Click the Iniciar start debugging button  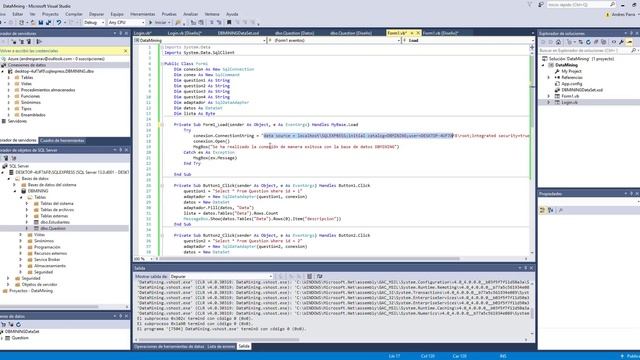[x=159, y=22]
